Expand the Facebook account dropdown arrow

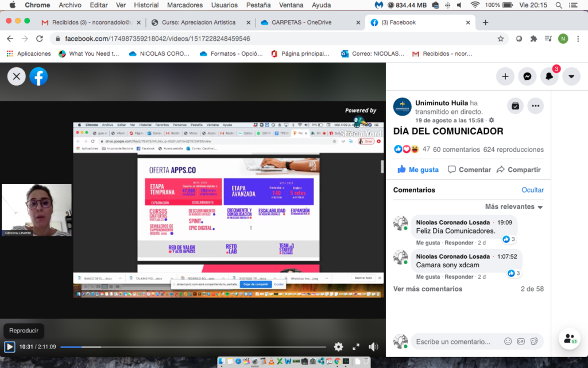click(571, 76)
